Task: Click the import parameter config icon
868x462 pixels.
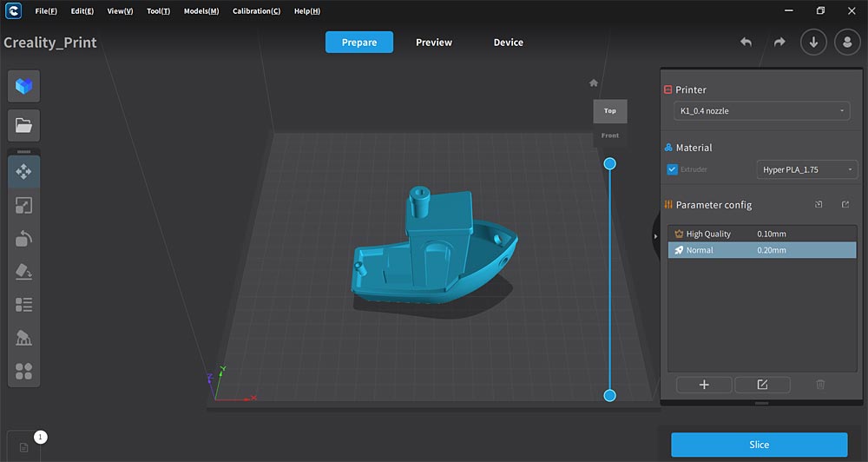Action: click(x=819, y=204)
